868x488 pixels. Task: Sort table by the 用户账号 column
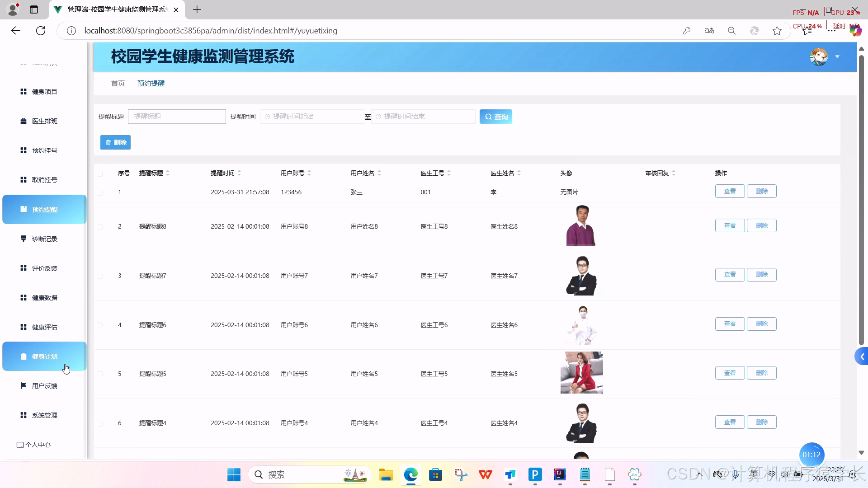click(x=310, y=173)
